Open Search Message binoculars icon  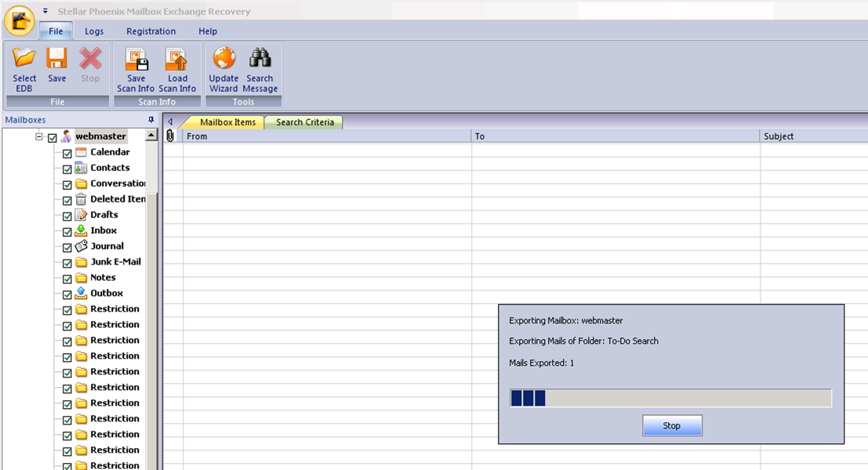260,57
